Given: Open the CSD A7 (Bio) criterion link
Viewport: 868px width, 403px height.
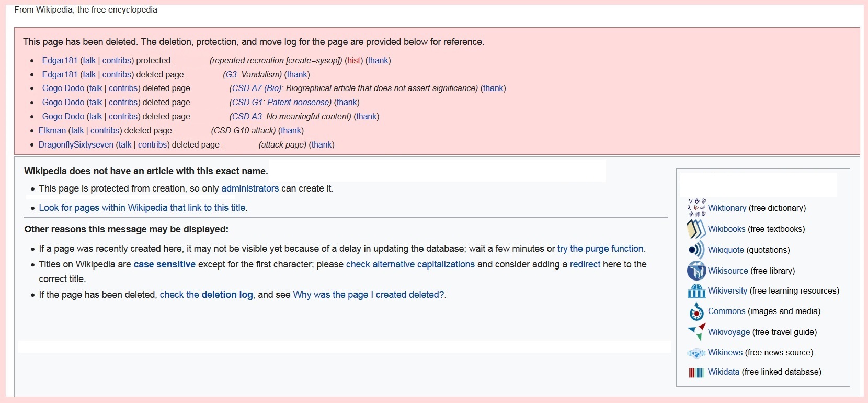Looking at the screenshot, I should [257, 88].
